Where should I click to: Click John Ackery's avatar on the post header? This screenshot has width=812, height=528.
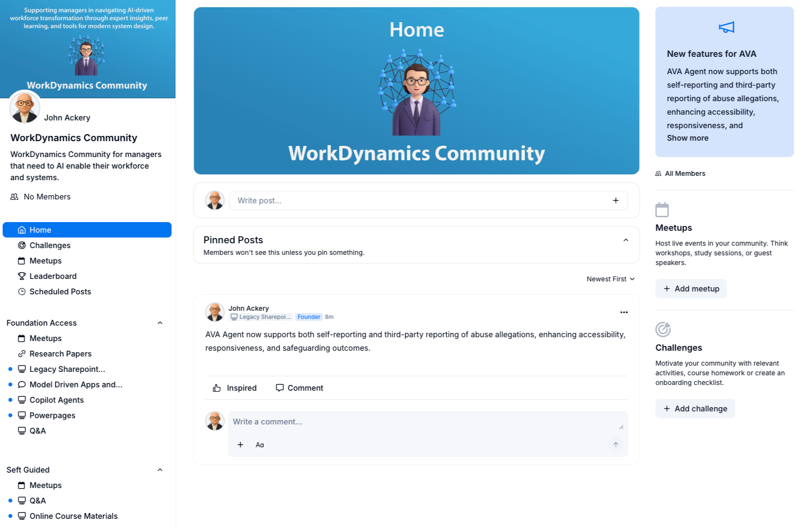click(215, 312)
